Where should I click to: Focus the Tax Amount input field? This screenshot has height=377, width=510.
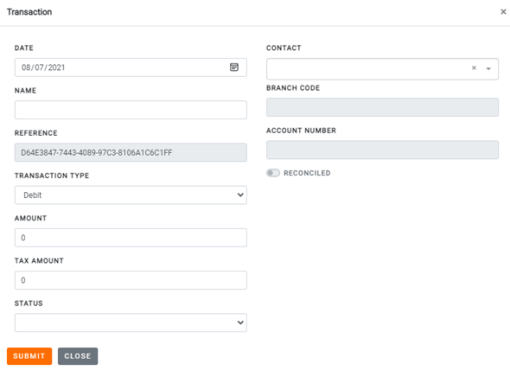click(x=131, y=280)
